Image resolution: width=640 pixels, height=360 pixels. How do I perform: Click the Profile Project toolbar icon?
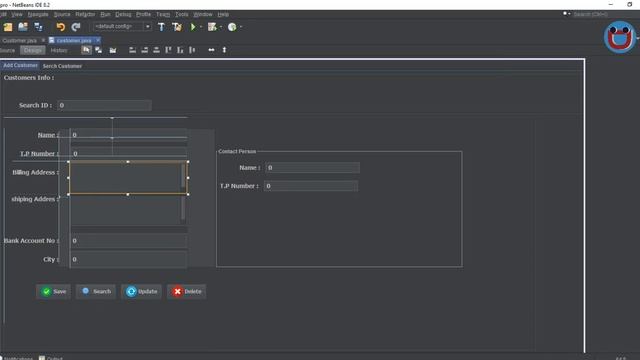(232, 27)
